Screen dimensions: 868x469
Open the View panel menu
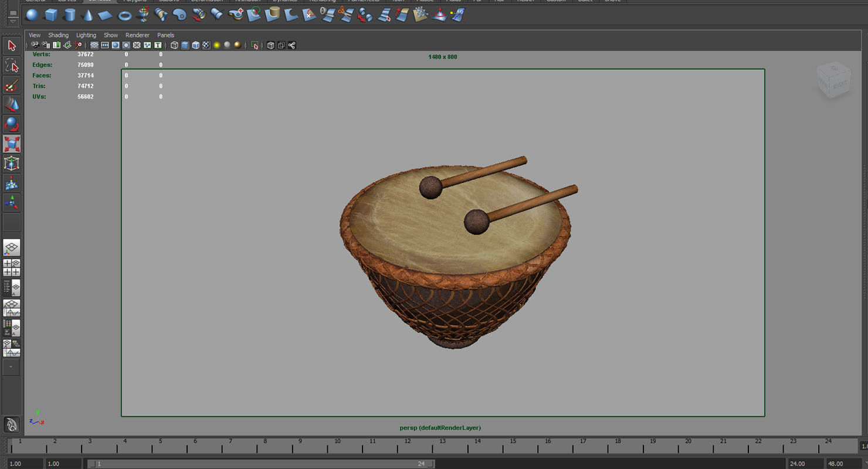(x=35, y=35)
